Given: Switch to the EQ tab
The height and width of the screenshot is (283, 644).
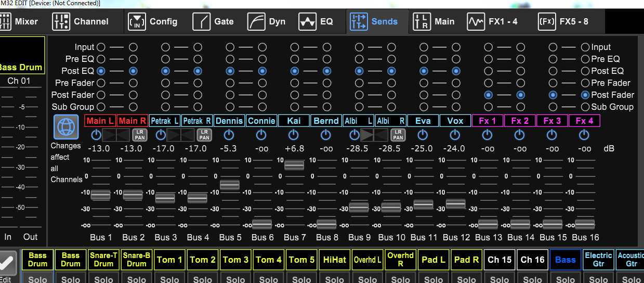Looking at the screenshot, I should pyautogui.click(x=317, y=22).
